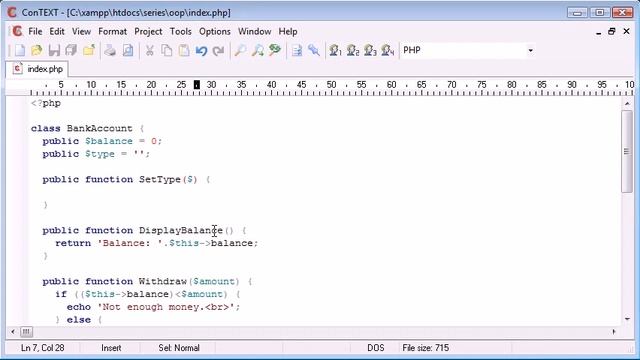640x360 pixels.
Task: Restore the inner document window
Action: tap(611, 31)
